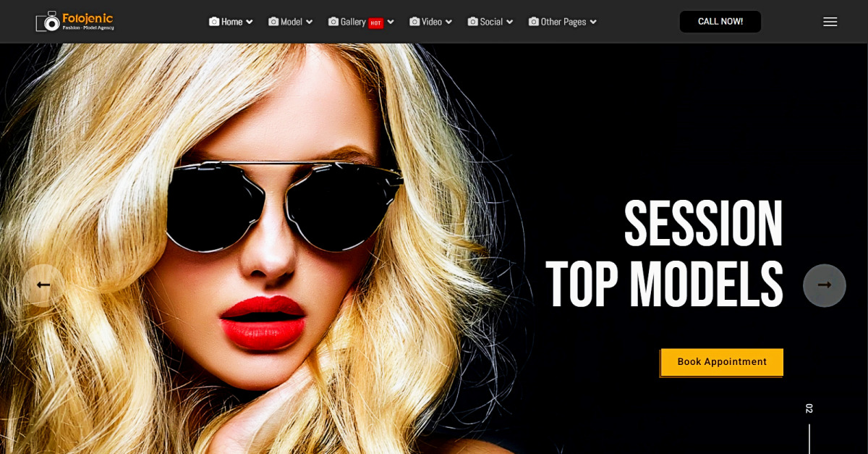Viewport: 868px width, 454px height.
Task: Click the red HOT badge on Gallery
Action: click(x=375, y=23)
